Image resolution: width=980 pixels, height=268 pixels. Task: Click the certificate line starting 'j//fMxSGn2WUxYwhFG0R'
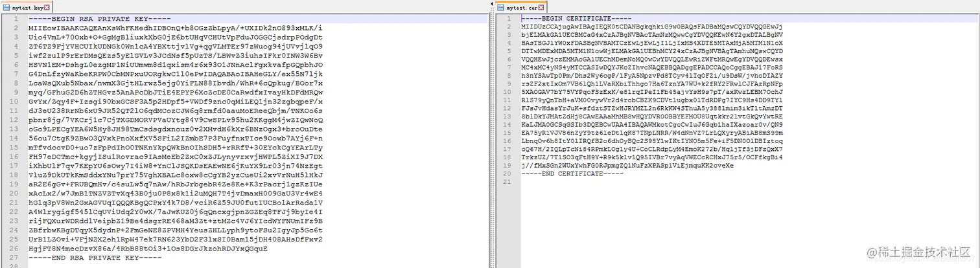[x=628, y=166]
